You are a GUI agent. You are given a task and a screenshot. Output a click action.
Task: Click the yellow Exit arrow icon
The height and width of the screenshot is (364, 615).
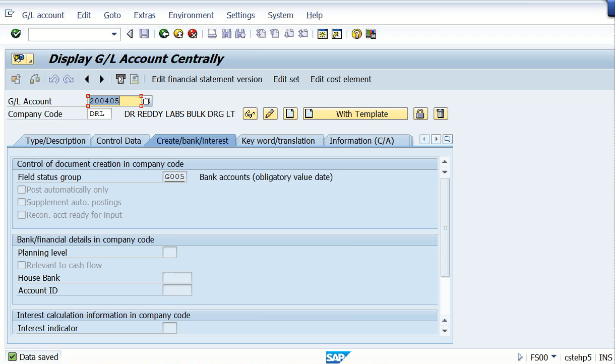(178, 34)
